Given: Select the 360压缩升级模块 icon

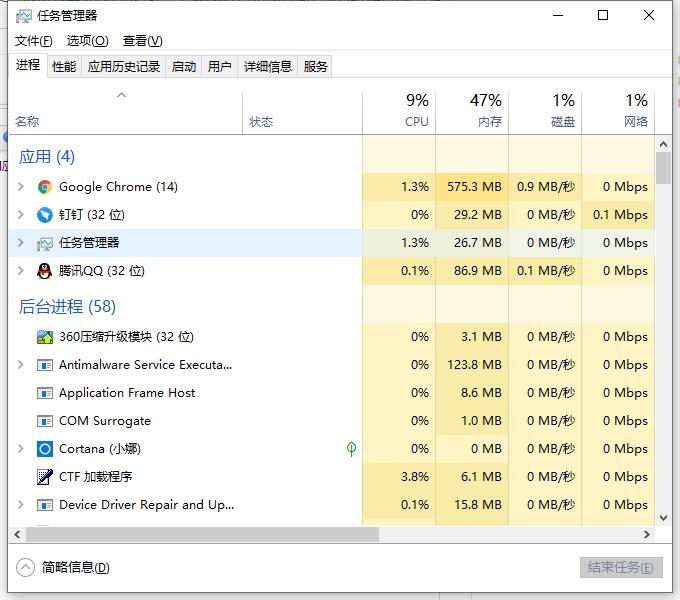Looking at the screenshot, I should click(44, 337).
